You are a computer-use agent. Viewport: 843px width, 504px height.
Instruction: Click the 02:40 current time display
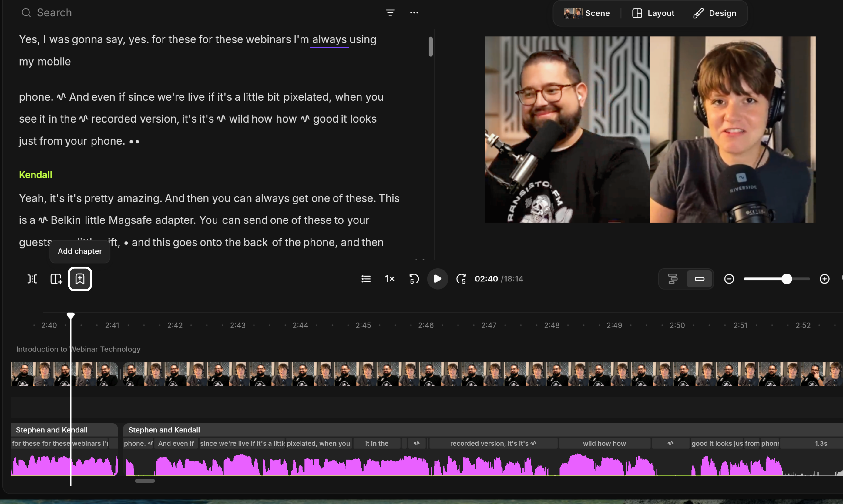[486, 279]
